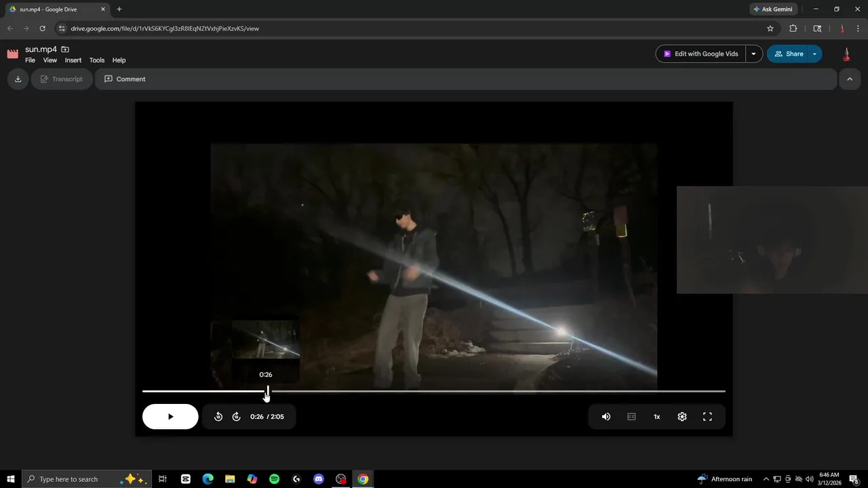This screenshot has height=488, width=868.
Task: Open a new browser tab
Action: click(x=119, y=9)
